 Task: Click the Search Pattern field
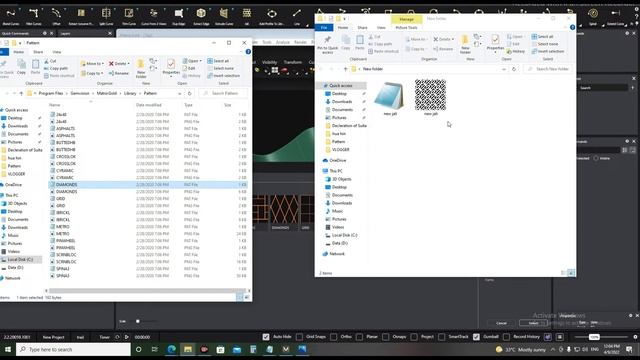(x=223, y=93)
